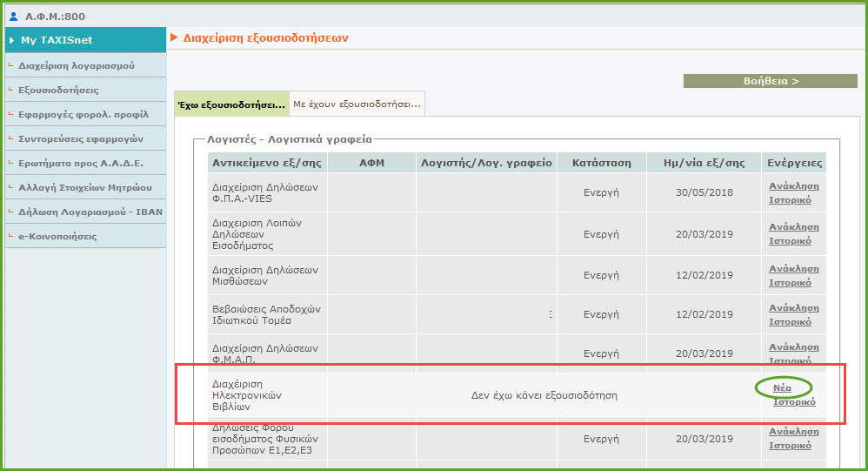
Task: Open Ιστορικό for Διαχείριση Δηλώσεων Φ.Π.Α.-VIES
Action: [790, 199]
